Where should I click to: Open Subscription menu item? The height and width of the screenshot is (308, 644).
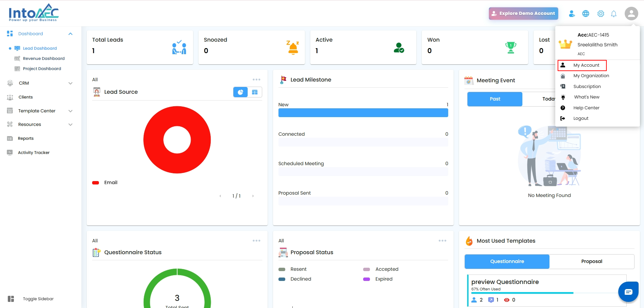(587, 87)
